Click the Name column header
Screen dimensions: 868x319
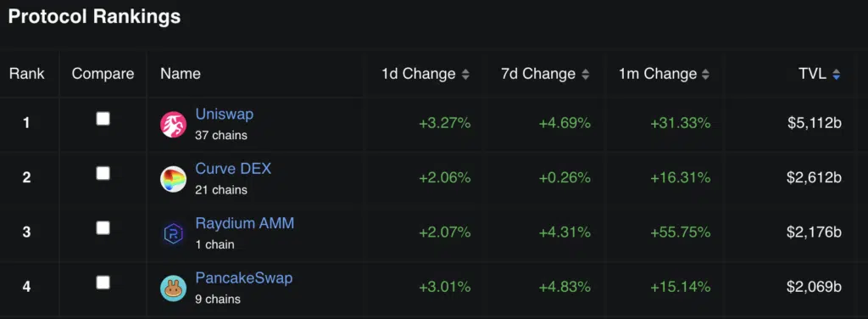pyautogui.click(x=181, y=74)
